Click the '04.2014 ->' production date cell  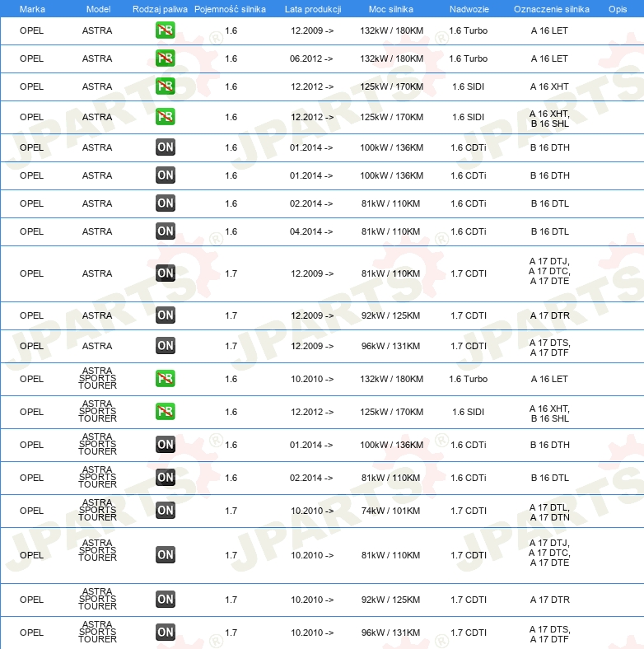(311, 231)
